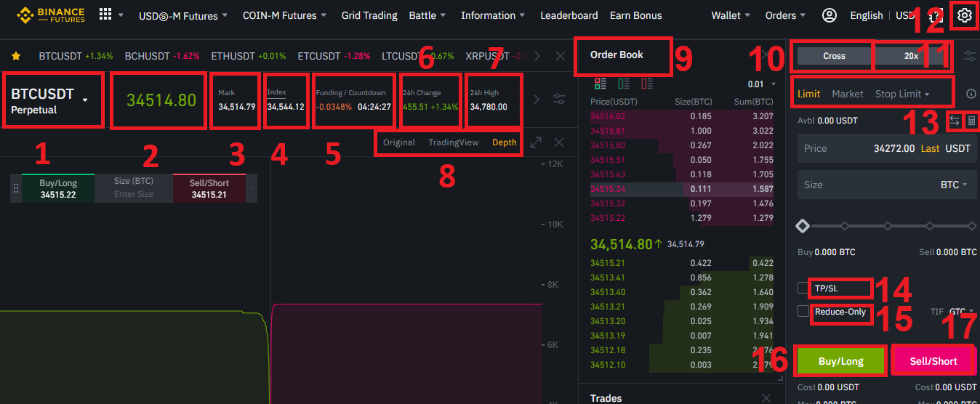This screenshot has width=980, height=404.
Task: Enable the Reduce-Only checkbox
Action: tap(803, 311)
